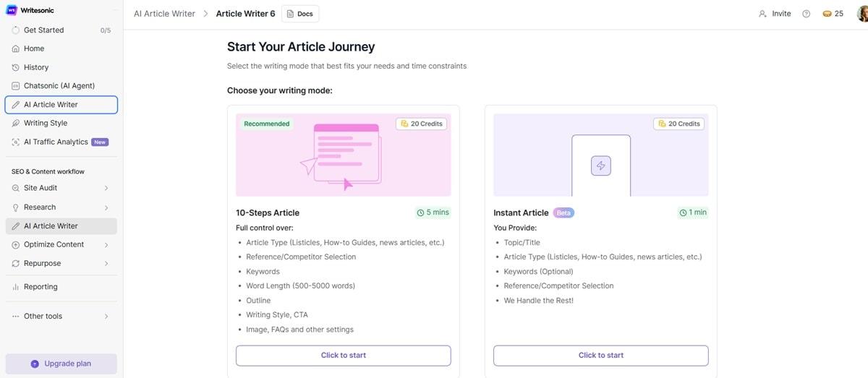Expand the Research submenu chevron
The image size is (868, 378).
pyautogui.click(x=106, y=207)
